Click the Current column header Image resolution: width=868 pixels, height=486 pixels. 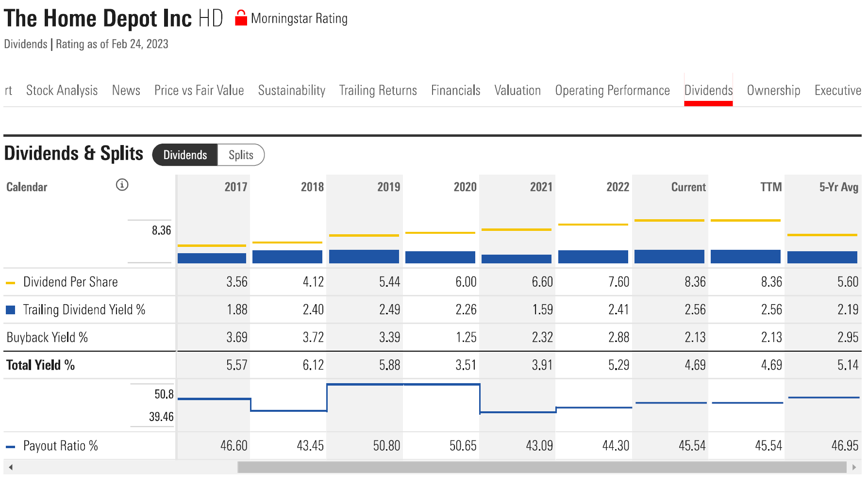[x=688, y=187]
